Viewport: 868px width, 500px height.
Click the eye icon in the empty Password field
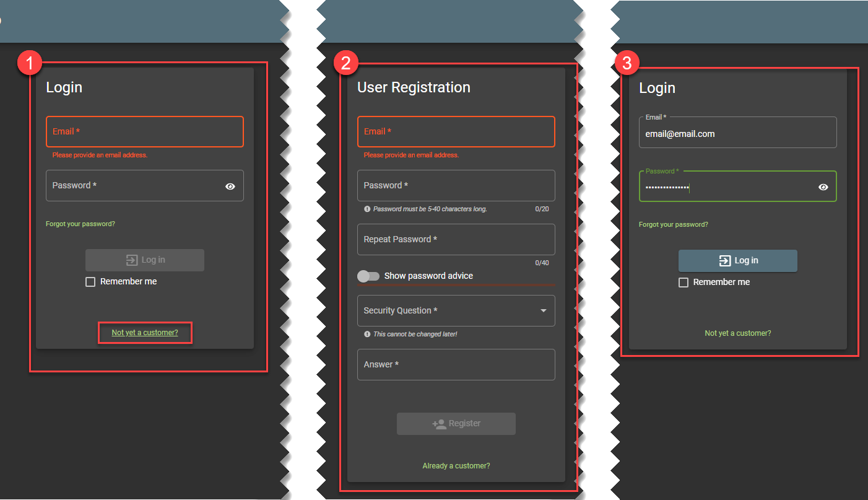pyautogui.click(x=230, y=186)
